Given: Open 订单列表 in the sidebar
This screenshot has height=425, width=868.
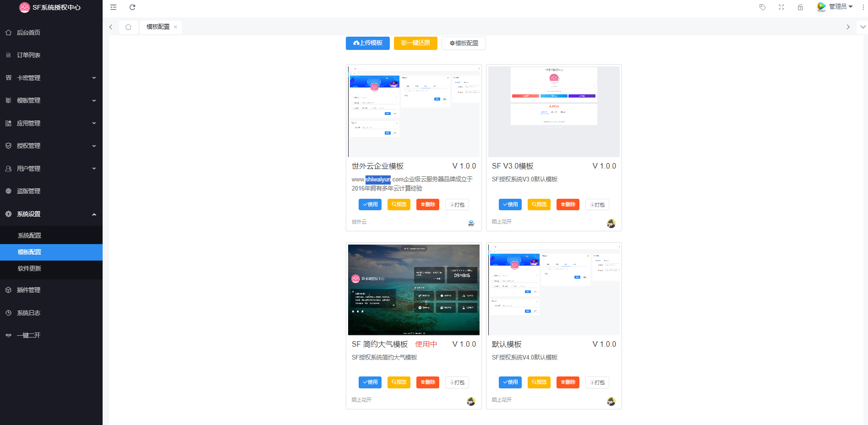Looking at the screenshot, I should click(29, 55).
